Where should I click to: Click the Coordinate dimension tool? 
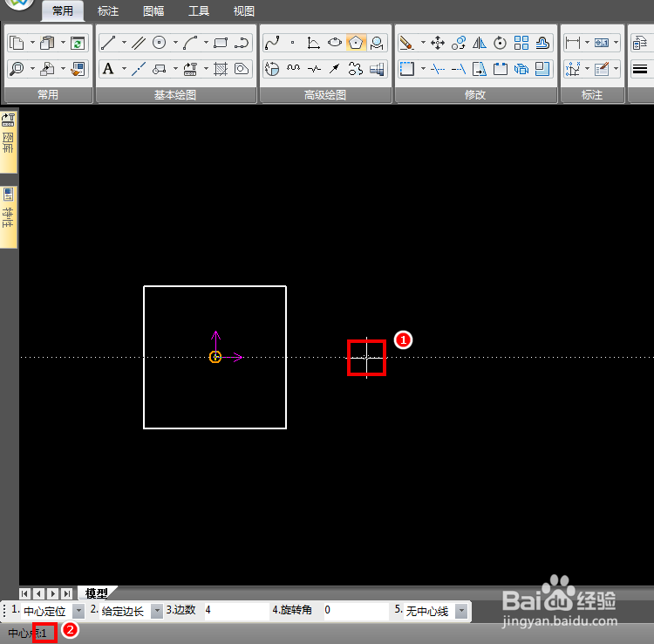tap(573, 68)
